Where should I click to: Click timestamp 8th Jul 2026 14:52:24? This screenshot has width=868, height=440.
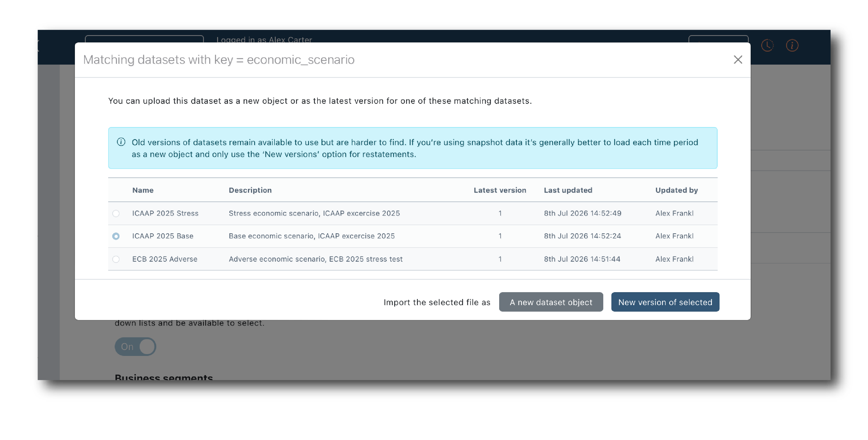(582, 236)
